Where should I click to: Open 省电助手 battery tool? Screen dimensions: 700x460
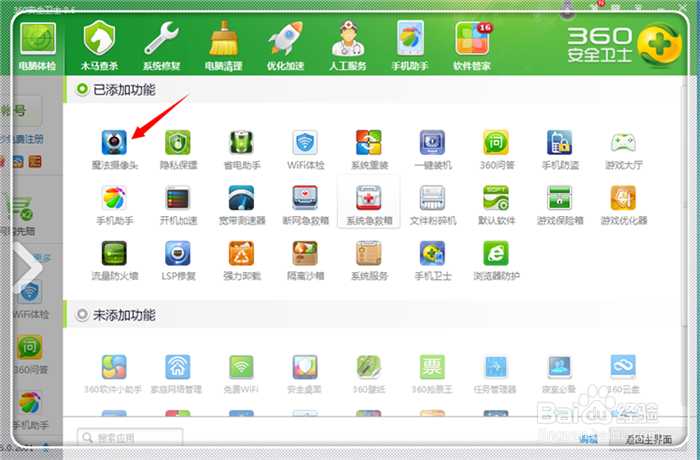(242, 150)
